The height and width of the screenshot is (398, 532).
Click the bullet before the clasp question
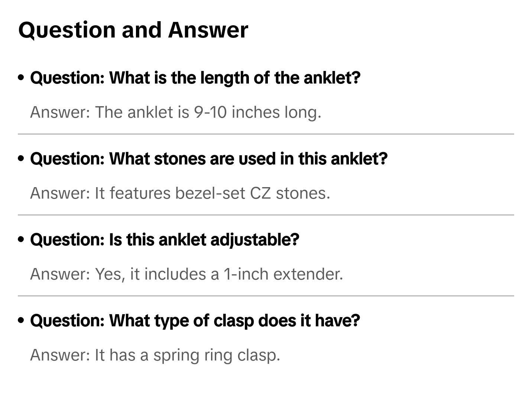(x=21, y=320)
